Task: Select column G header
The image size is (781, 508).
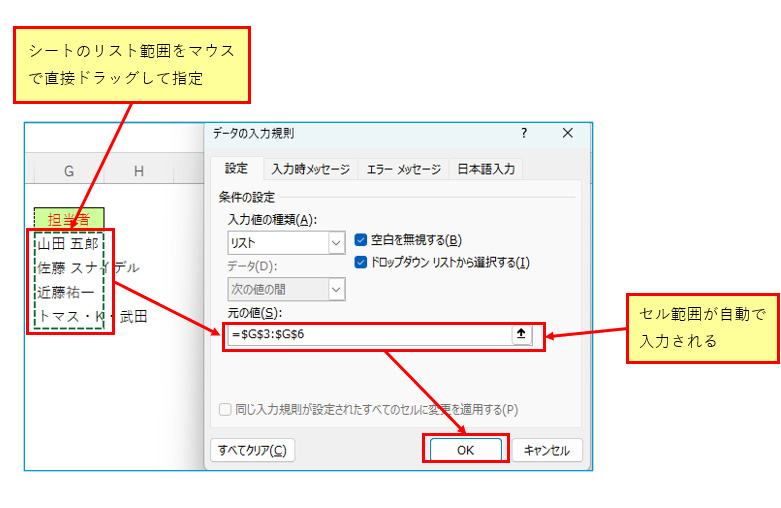Action: [x=69, y=172]
